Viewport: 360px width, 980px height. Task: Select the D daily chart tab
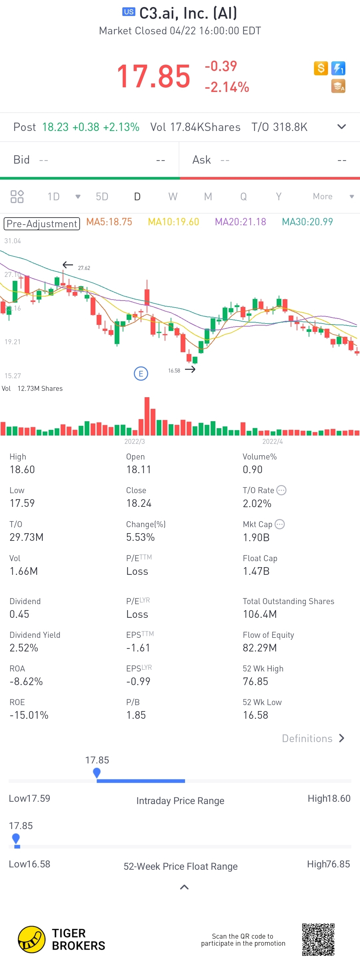137,196
